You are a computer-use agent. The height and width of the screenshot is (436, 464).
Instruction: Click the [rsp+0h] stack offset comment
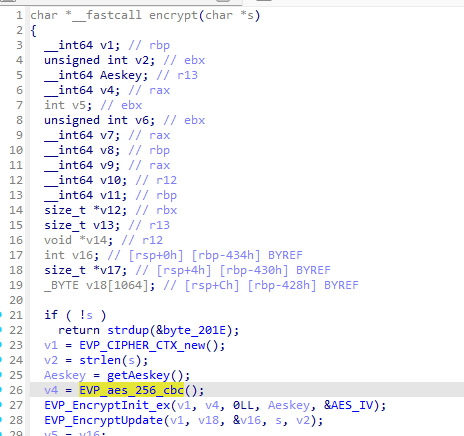156,255
